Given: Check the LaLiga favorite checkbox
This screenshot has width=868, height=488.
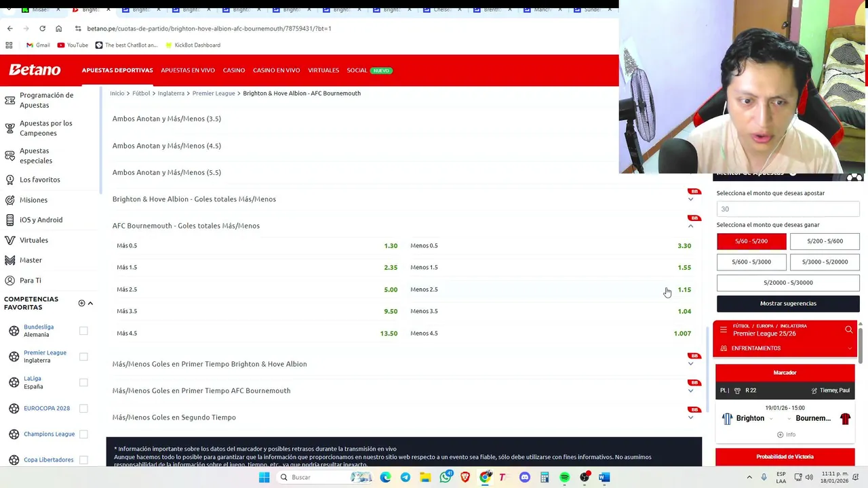Looking at the screenshot, I should (x=83, y=382).
